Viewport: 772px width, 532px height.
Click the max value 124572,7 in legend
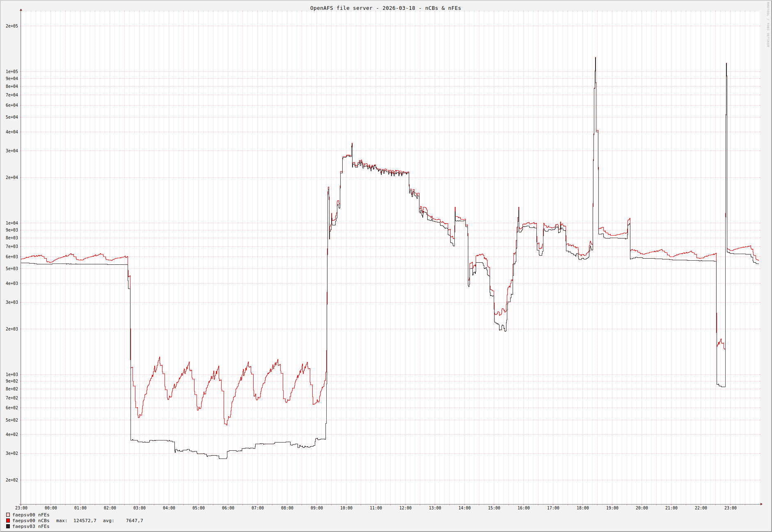pyautogui.click(x=85, y=521)
